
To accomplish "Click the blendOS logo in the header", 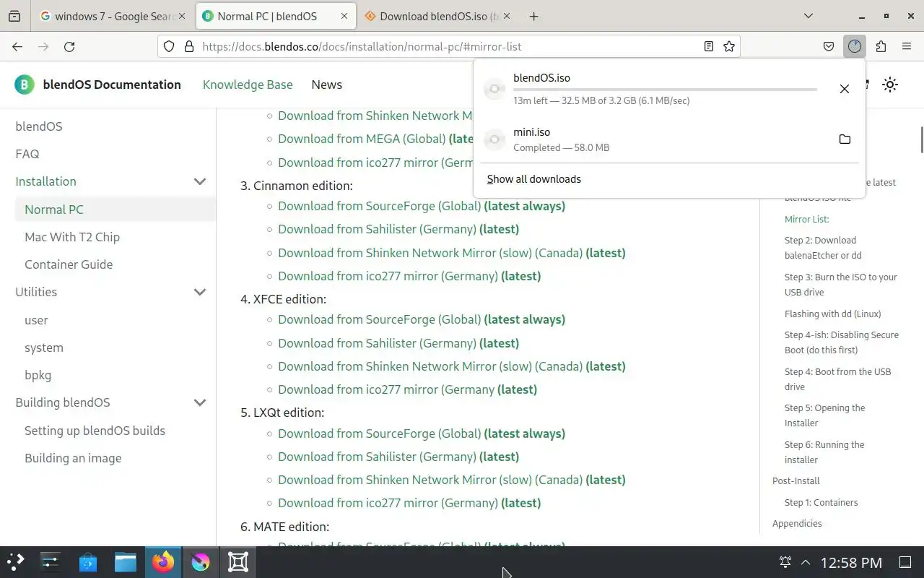I will (25, 85).
